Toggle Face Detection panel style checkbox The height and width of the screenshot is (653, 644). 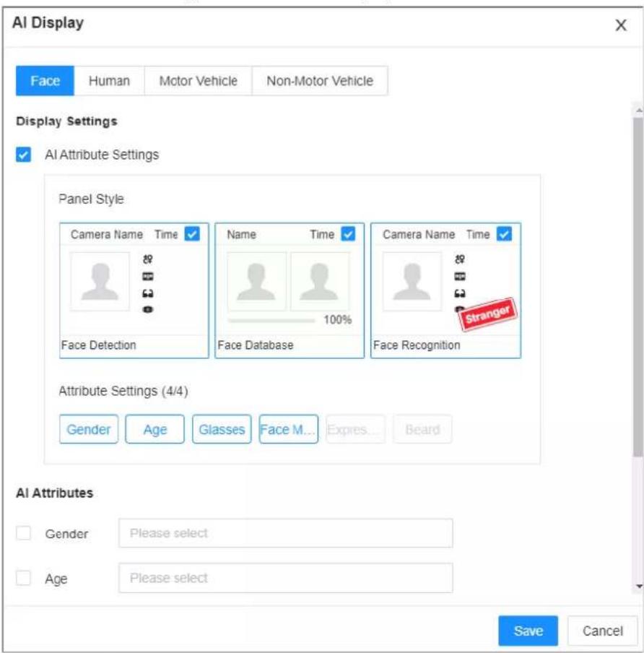pos(192,233)
